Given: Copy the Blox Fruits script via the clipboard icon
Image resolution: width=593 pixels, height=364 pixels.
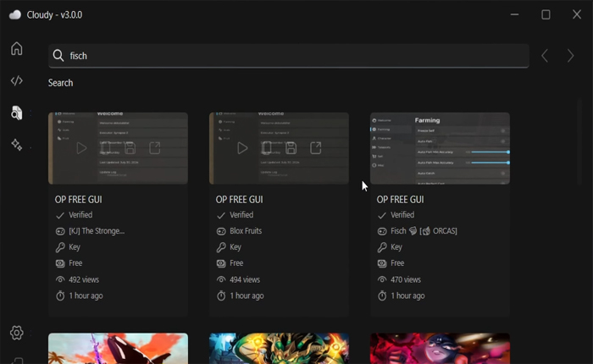Looking at the screenshot, I should (267, 148).
